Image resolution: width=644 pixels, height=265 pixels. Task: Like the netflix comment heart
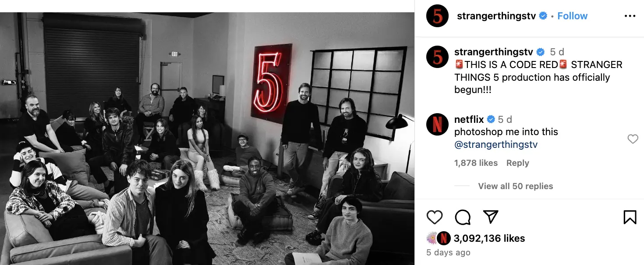click(633, 139)
